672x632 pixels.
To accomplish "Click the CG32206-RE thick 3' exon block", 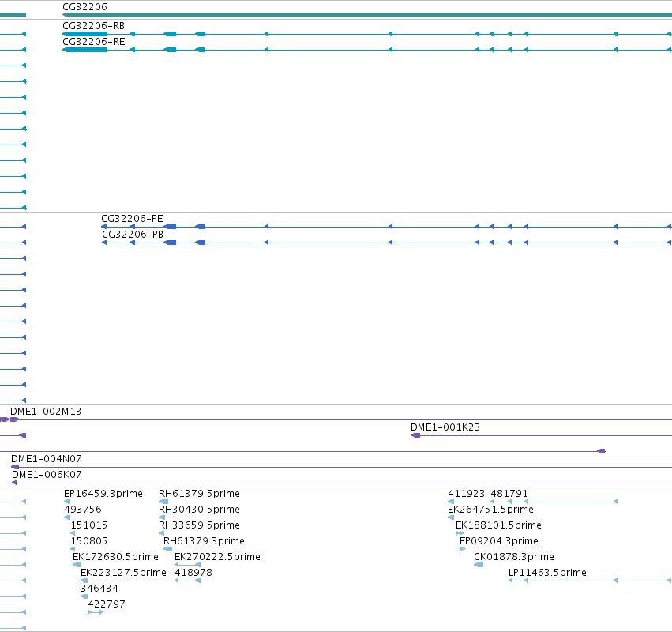I will (x=84, y=50).
